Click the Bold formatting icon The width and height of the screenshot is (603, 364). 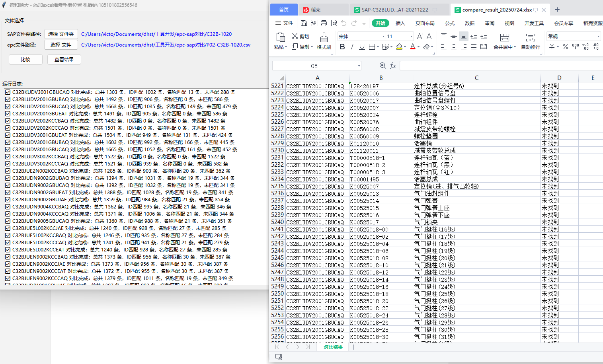(x=342, y=47)
